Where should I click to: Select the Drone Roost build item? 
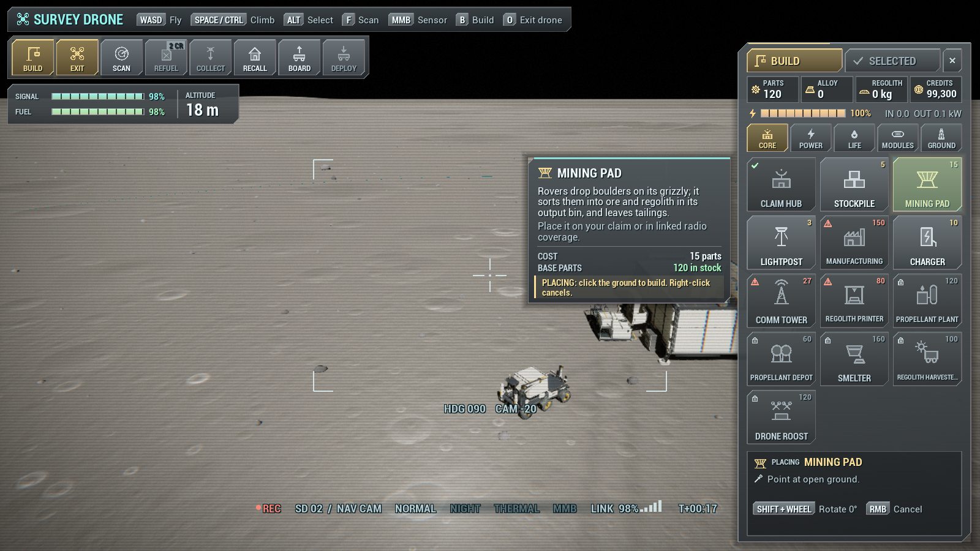point(781,417)
